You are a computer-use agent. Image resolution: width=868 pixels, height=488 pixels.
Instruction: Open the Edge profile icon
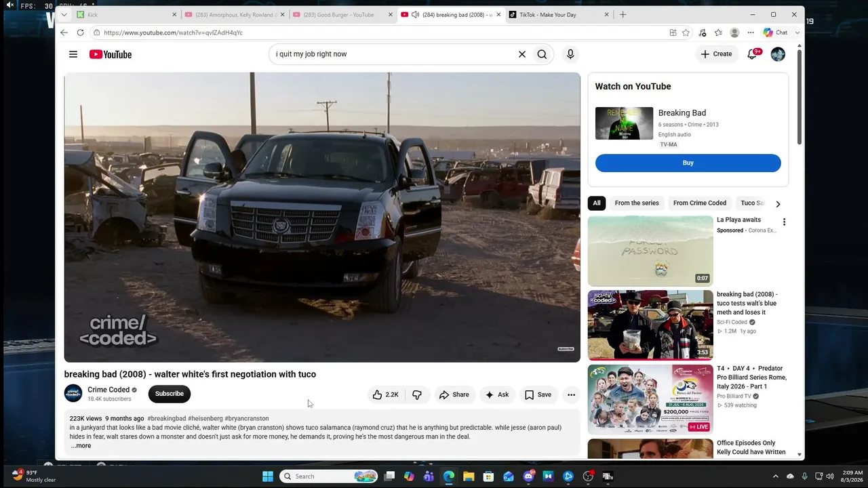[x=734, y=33]
